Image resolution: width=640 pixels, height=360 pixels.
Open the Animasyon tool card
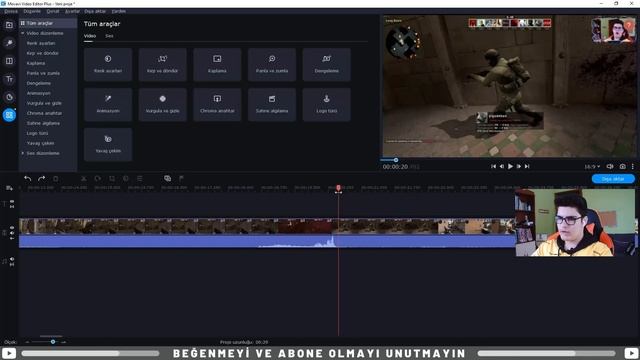coord(108,104)
